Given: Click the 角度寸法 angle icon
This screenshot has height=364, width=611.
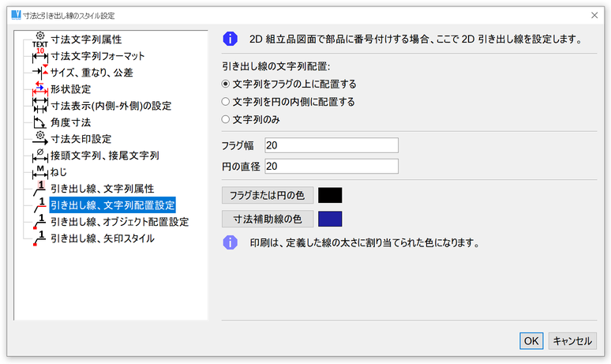Looking at the screenshot, I should click(39, 122).
